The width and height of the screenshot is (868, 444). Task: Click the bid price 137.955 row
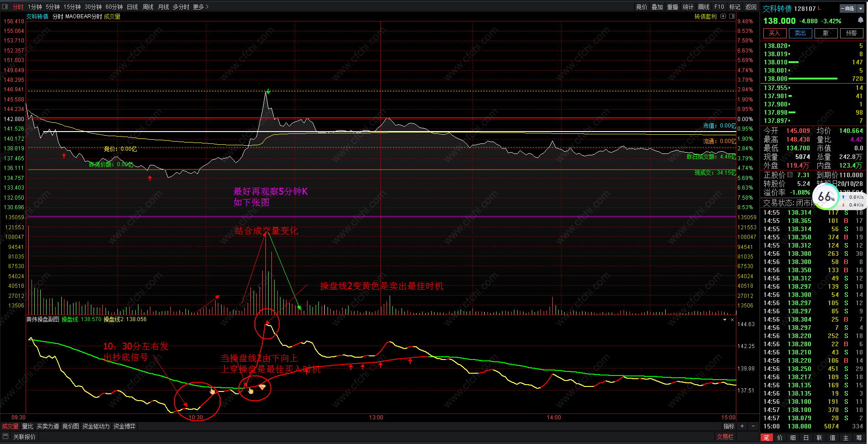point(813,88)
